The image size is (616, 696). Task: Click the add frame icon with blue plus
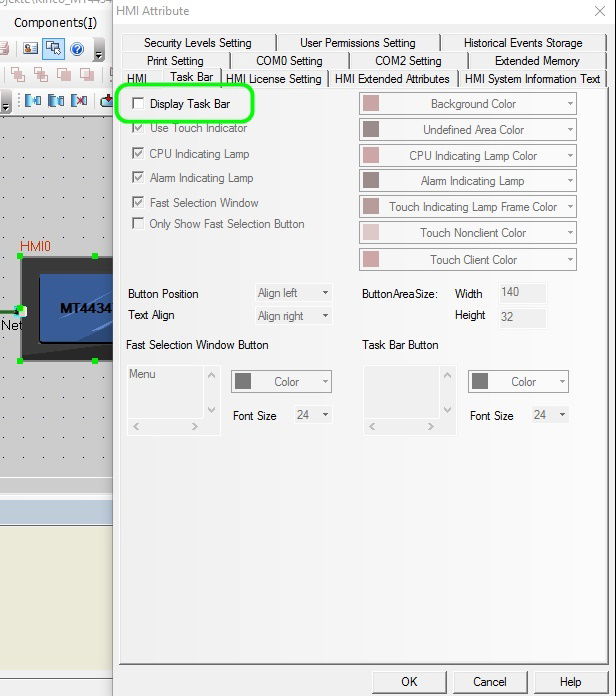[x=33, y=101]
